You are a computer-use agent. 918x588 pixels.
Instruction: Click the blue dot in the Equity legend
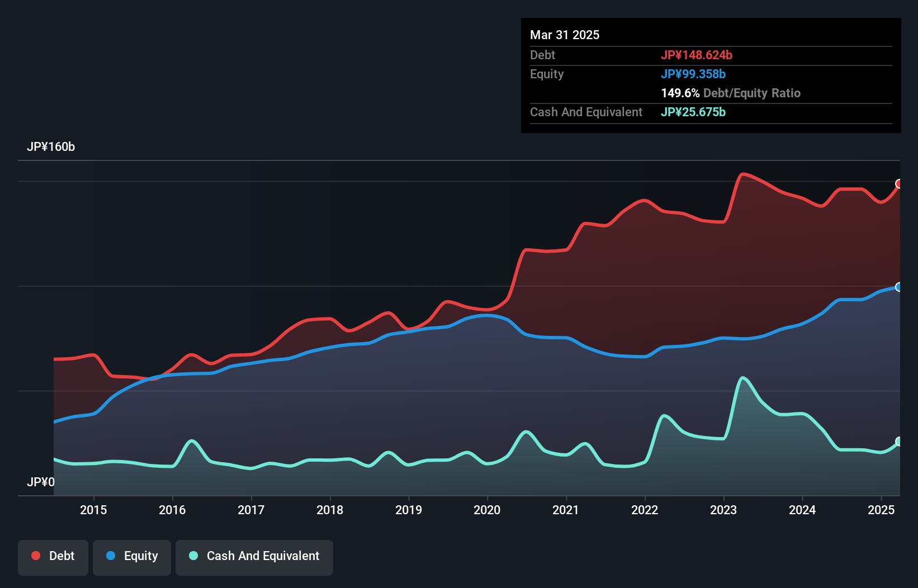coord(111,556)
